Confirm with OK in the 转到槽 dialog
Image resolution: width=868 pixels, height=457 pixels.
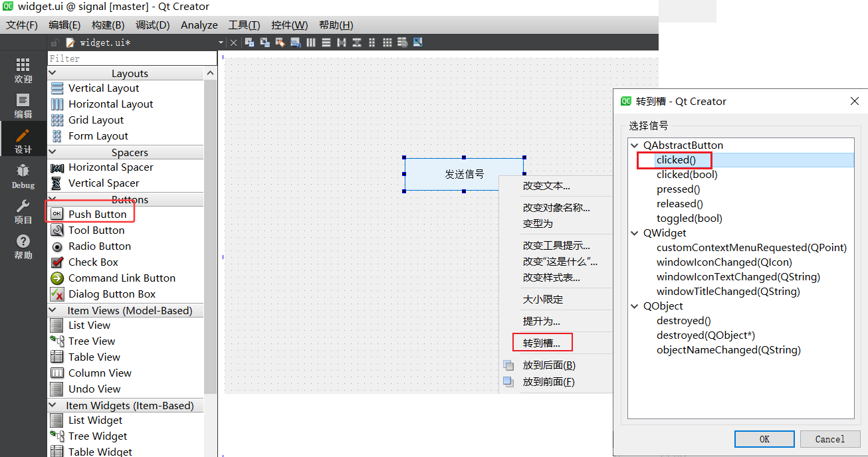764,439
